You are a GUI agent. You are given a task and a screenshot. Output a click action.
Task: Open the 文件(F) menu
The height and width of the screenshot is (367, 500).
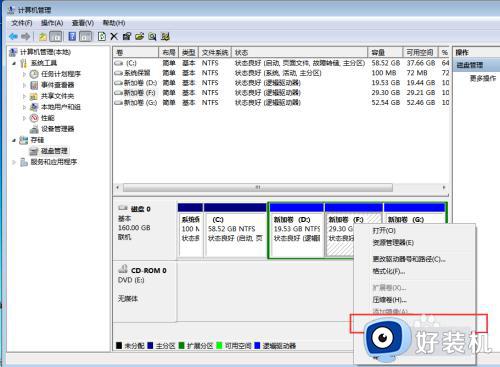point(22,23)
